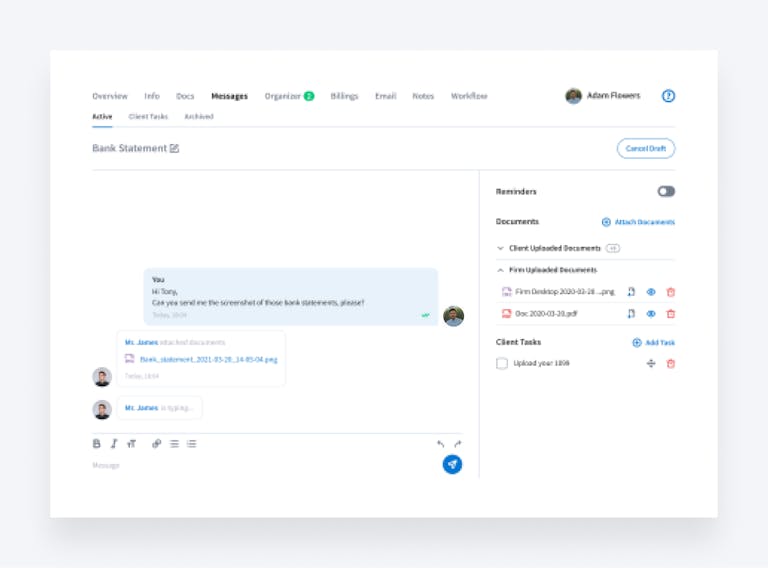
Task: Delete the Upload year 1898 task
Action: (x=670, y=363)
